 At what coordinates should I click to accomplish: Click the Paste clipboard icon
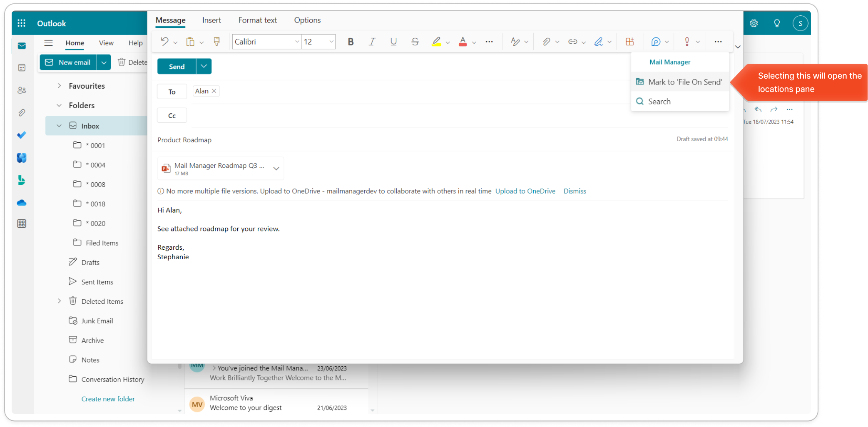[x=190, y=42]
